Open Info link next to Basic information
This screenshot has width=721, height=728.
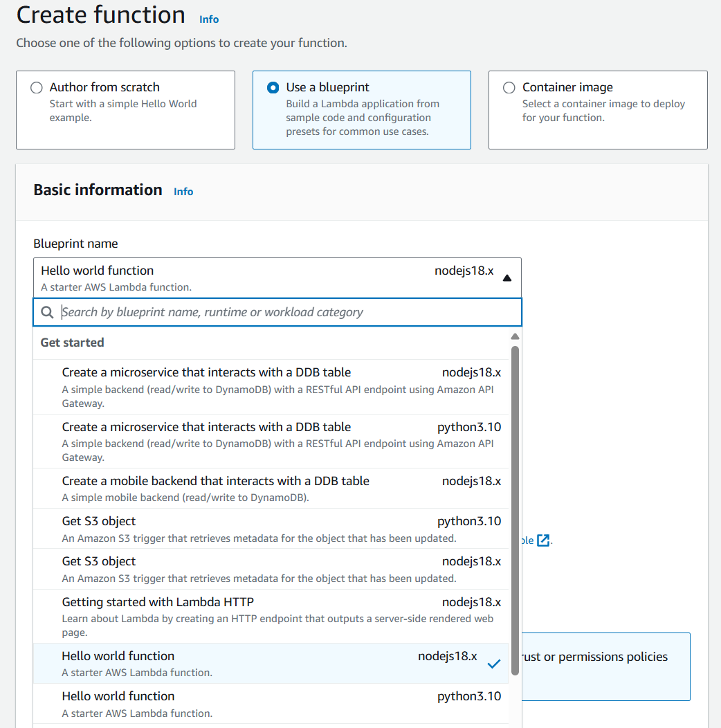[x=183, y=191]
